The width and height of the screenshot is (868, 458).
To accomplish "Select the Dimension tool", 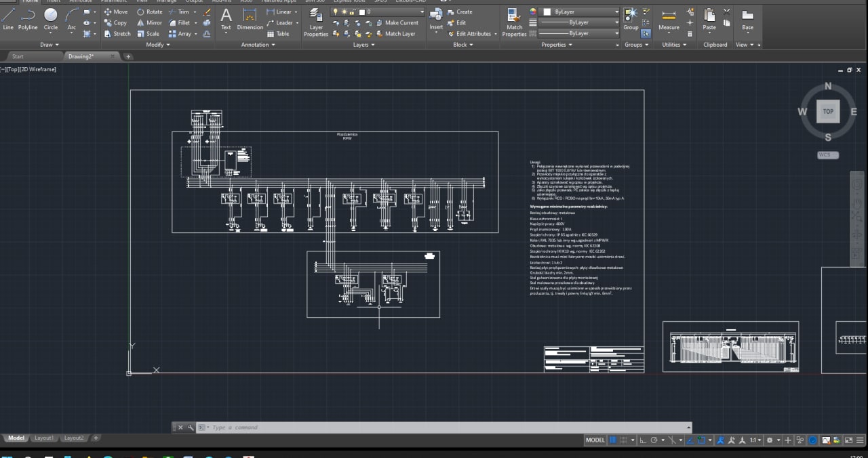I will pos(250,19).
